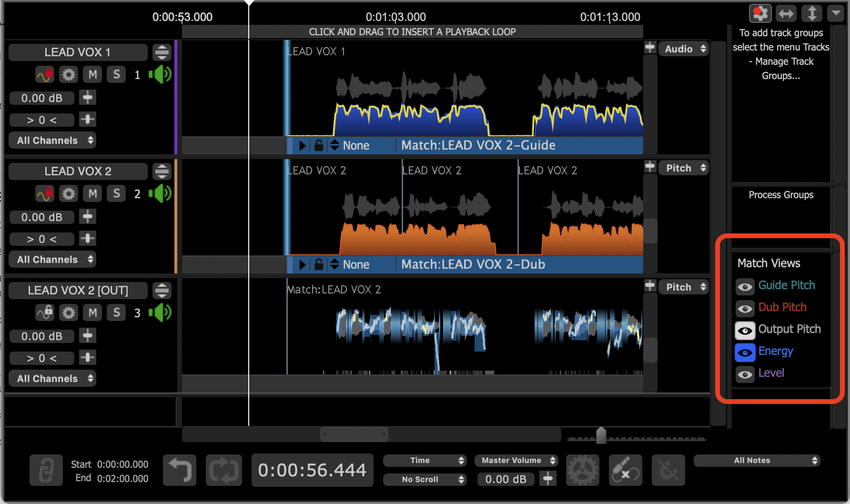
Task: Solo the LEAD VOX 1 track
Action: coord(116,75)
